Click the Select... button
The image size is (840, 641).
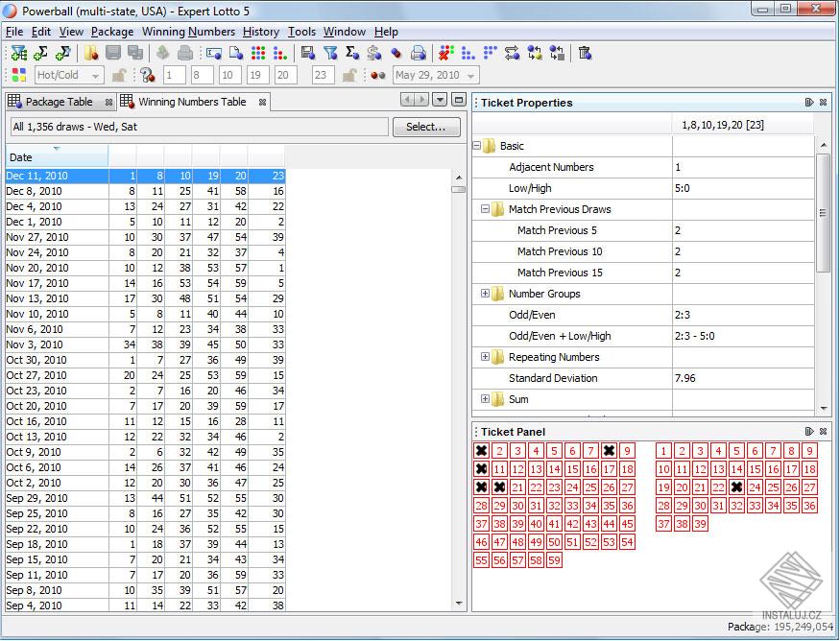(426, 127)
